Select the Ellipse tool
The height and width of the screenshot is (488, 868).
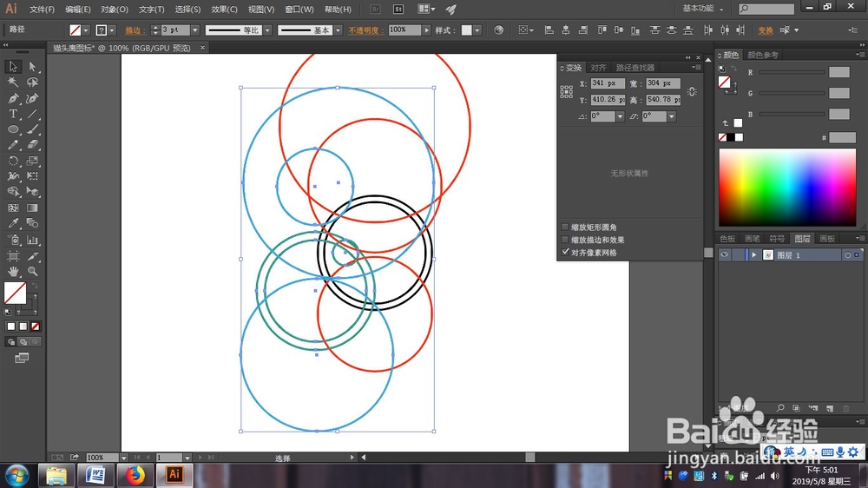13,129
